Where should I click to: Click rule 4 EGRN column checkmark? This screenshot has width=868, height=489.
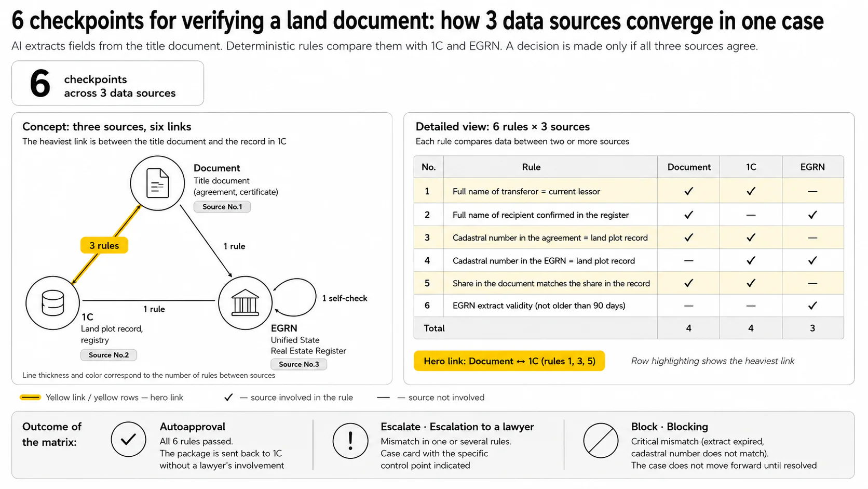click(812, 260)
